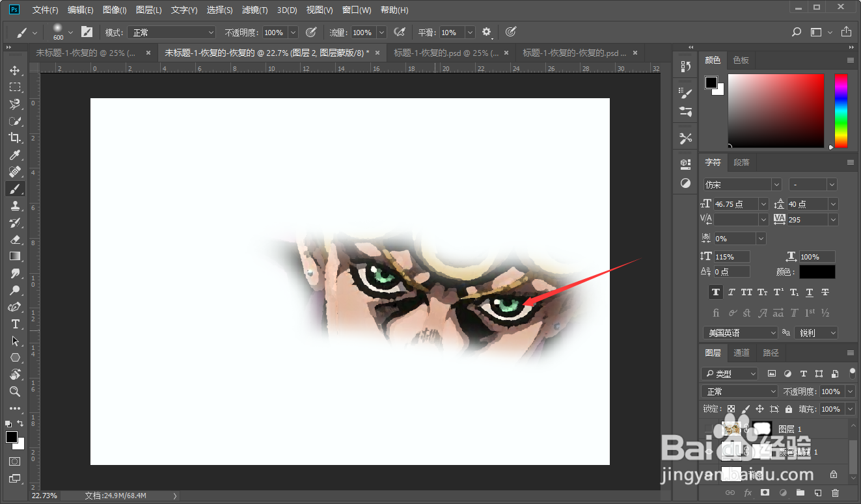Open the 文件(F) menu
Screen dimensions: 861x504
[x=46, y=10]
